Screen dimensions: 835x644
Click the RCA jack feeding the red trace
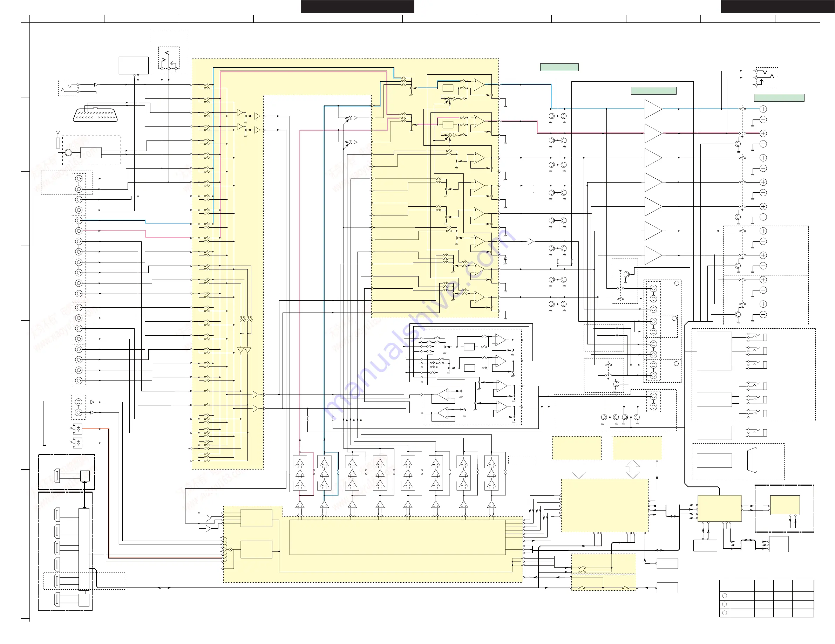tap(79, 231)
